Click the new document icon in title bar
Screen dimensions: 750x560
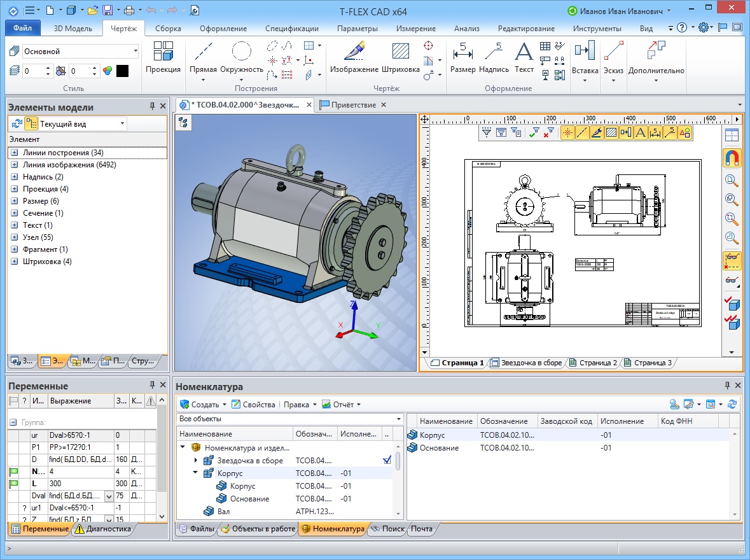click(50, 10)
